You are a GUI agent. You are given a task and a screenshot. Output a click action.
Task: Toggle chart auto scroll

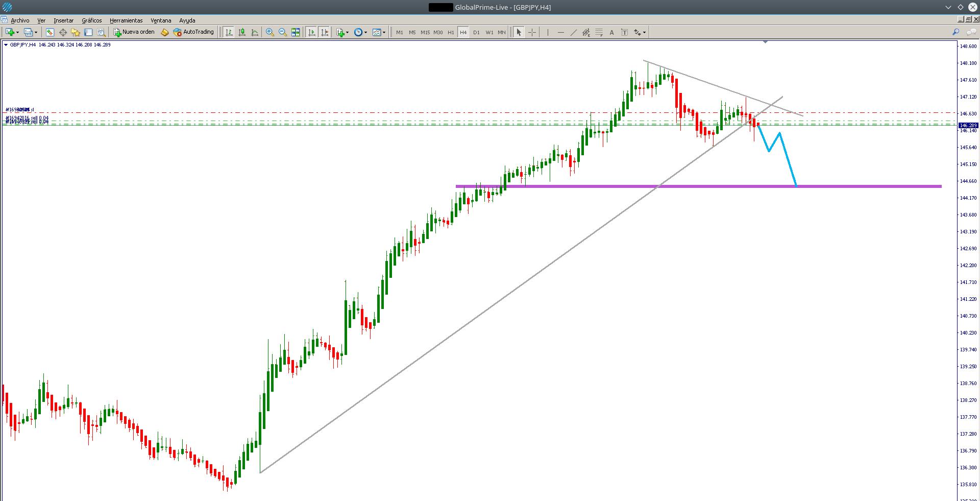(x=312, y=32)
